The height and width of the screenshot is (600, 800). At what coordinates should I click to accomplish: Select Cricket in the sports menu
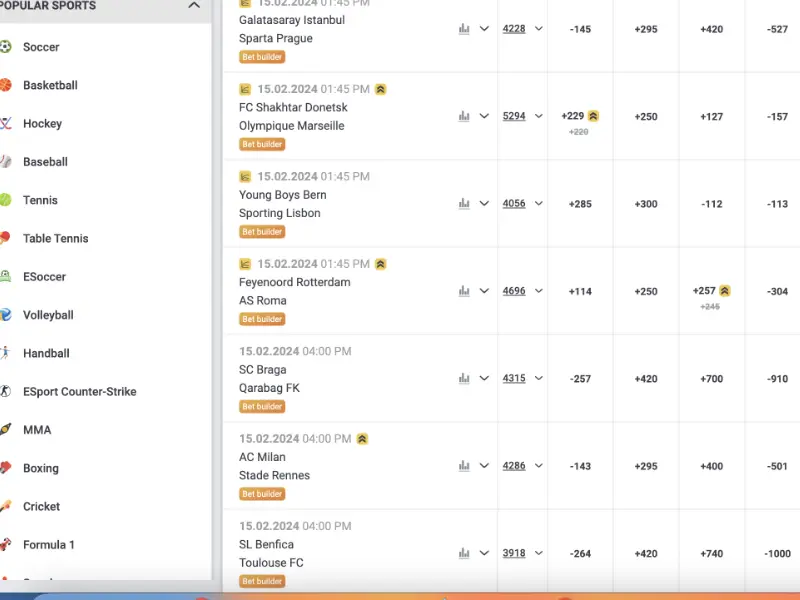(x=41, y=506)
